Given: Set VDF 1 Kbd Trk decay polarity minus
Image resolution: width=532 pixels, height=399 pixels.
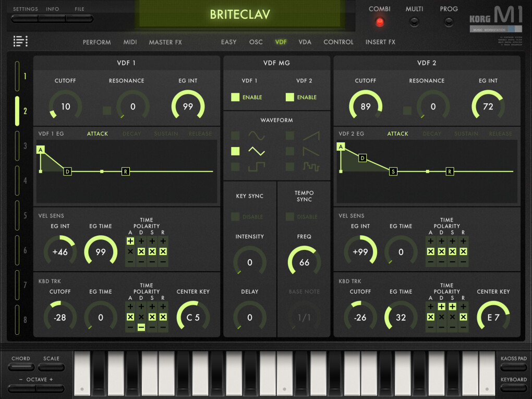Looking at the screenshot, I should click(x=141, y=327).
